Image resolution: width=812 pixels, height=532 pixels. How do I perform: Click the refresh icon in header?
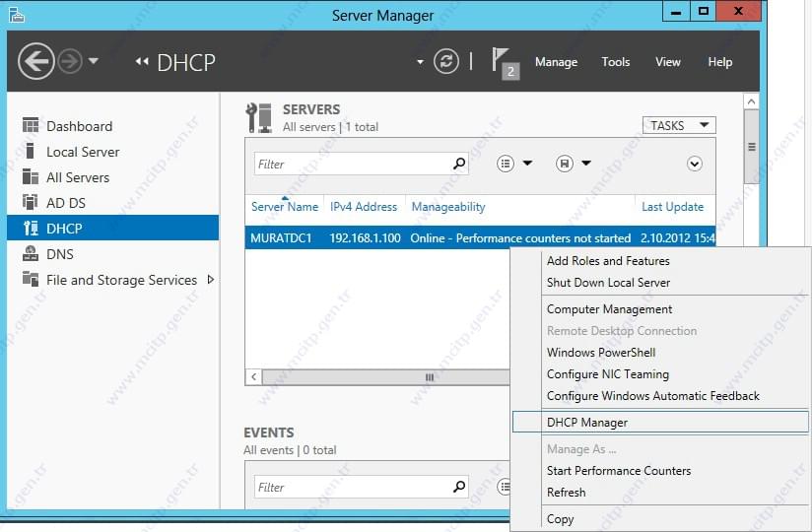pos(446,62)
